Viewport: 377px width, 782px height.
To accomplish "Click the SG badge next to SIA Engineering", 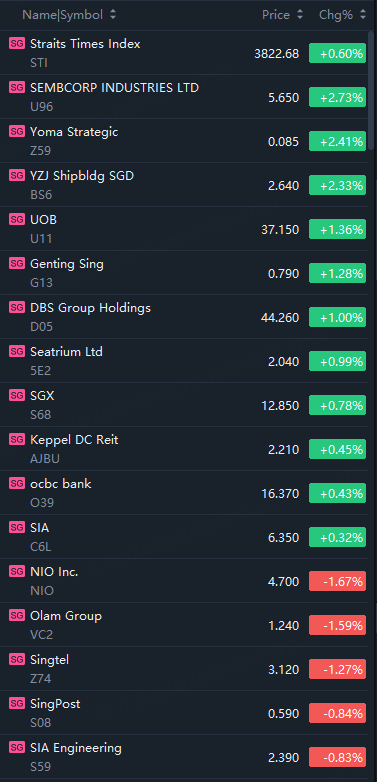I will pyautogui.click(x=17, y=747).
